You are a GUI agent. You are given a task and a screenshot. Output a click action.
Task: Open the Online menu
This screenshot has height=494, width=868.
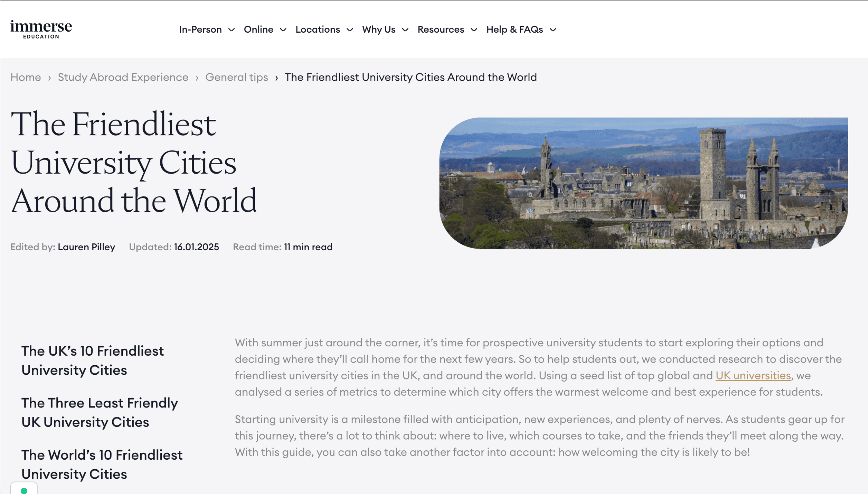click(x=258, y=29)
